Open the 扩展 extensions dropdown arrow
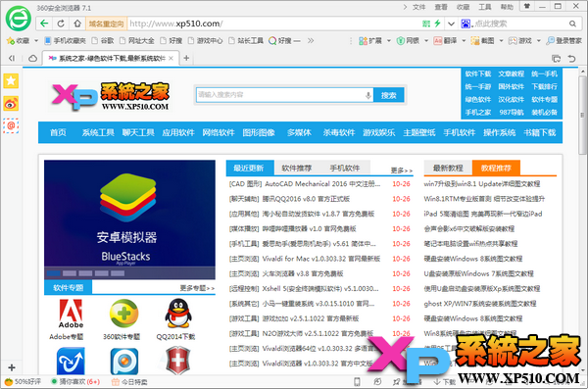This screenshot has width=588, height=389. 389,40
